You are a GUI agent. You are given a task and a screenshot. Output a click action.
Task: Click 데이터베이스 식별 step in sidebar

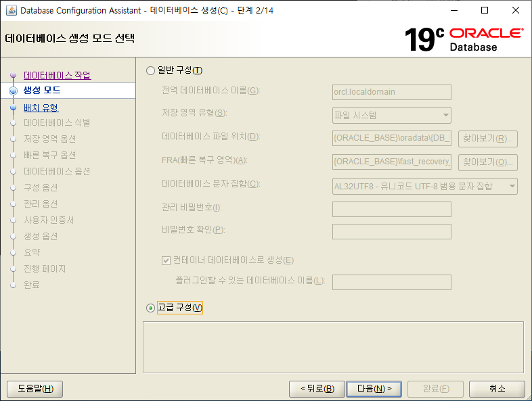(57, 122)
